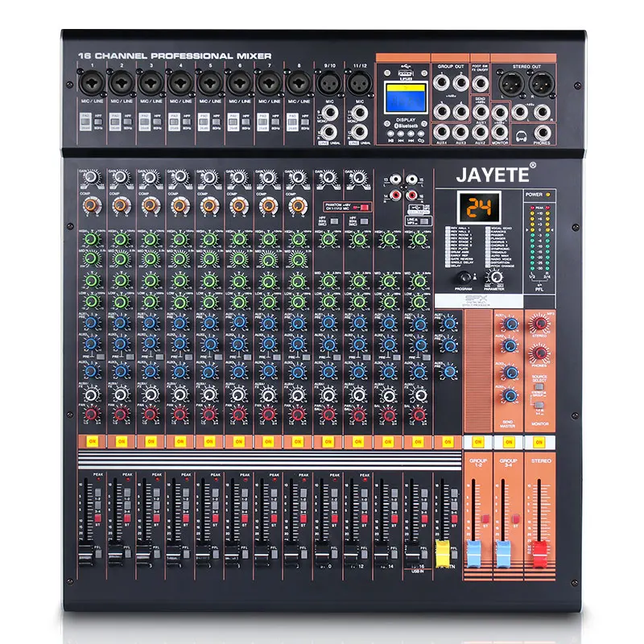The width and height of the screenshot is (644, 644).
Task: Click the AUX1 SEND MASTER knob
Action: pos(510,324)
